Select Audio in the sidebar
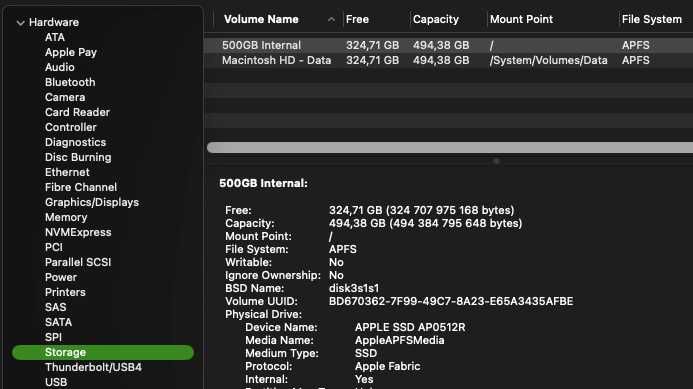This screenshot has width=693, height=389. click(x=60, y=67)
